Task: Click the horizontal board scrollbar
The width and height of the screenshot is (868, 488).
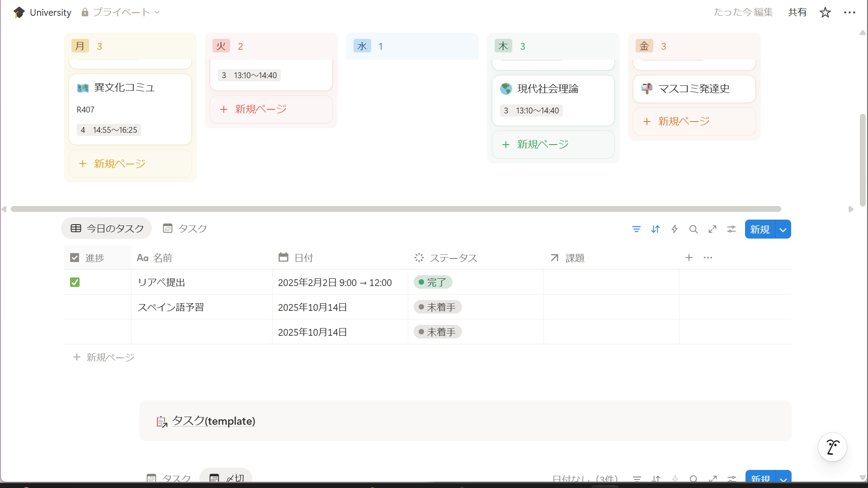Action: (x=396, y=209)
